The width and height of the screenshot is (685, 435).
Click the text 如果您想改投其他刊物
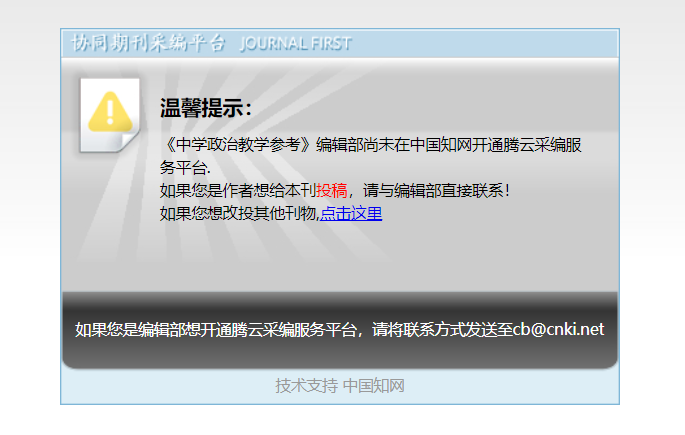coord(238,214)
